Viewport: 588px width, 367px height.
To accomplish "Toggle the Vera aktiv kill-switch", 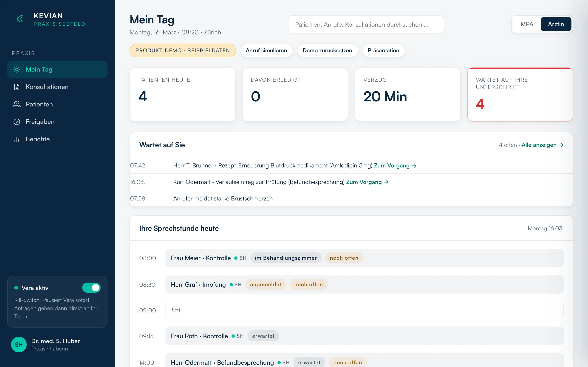I will point(91,288).
